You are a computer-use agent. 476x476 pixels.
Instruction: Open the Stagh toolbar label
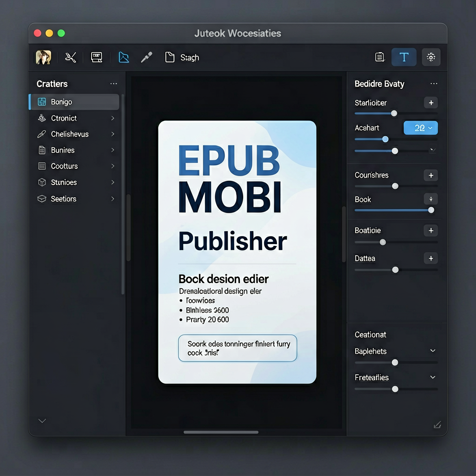pos(190,57)
